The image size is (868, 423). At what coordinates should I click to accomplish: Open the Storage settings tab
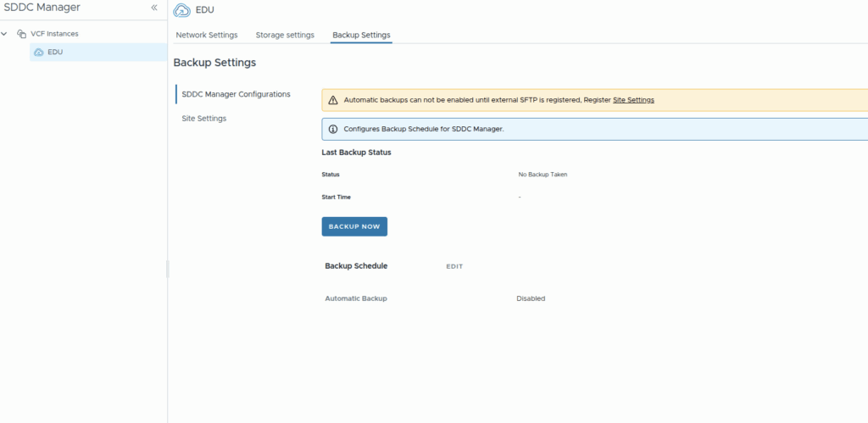[x=285, y=35]
